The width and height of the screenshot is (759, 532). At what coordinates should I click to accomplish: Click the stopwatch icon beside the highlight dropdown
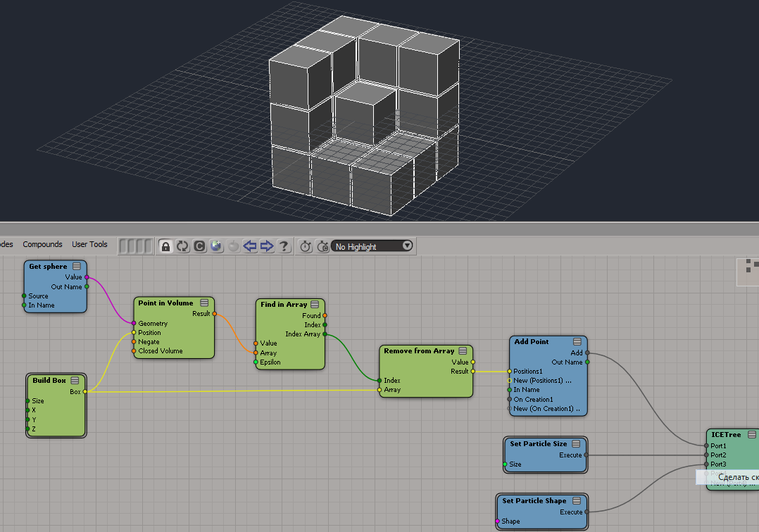coord(322,246)
